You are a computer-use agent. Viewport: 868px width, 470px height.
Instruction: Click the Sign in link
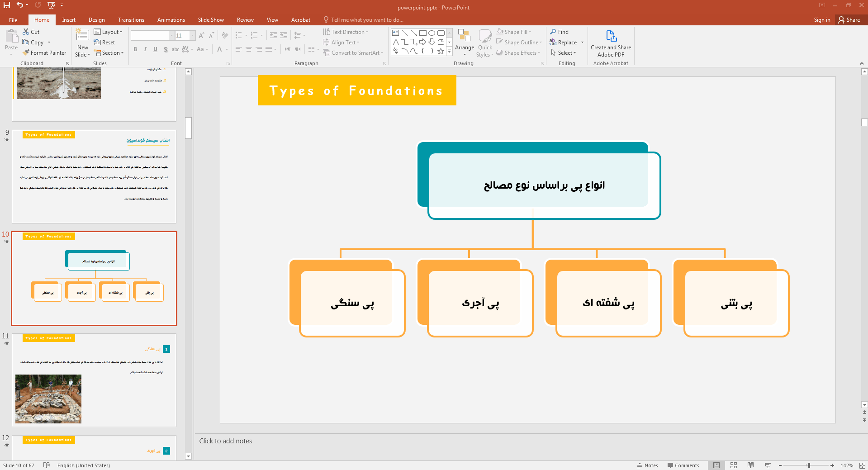coord(822,20)
